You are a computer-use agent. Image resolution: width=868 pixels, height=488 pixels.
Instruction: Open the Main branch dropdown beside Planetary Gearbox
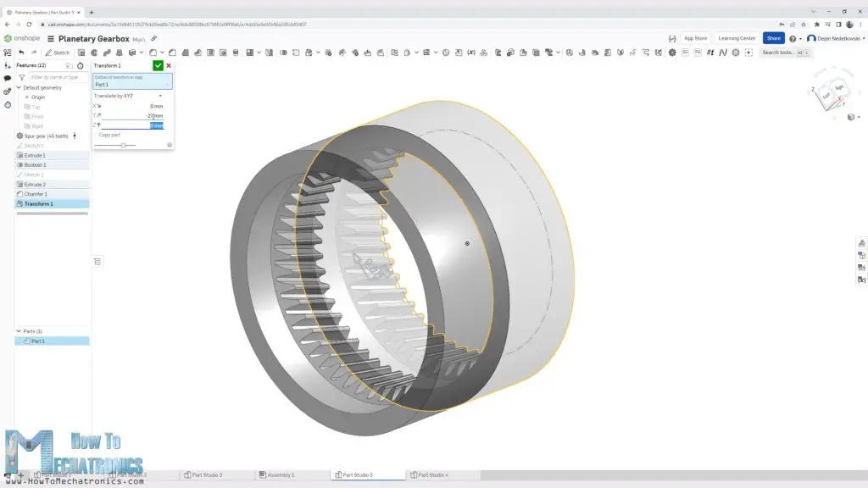(138, 39)
